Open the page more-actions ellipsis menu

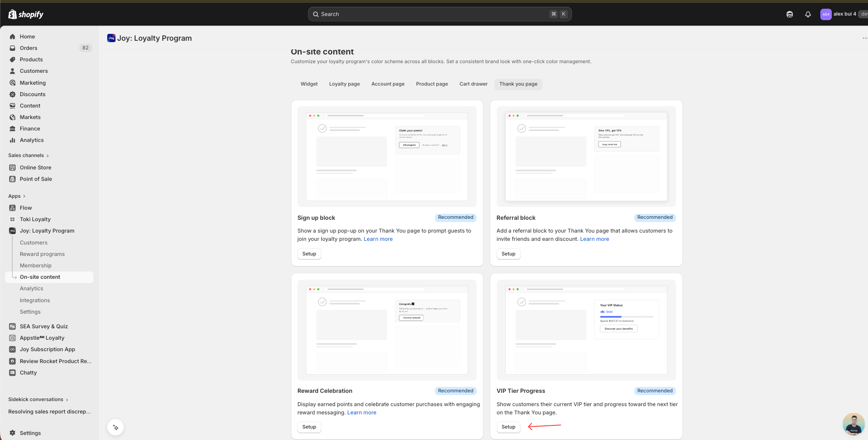pyautogui.click(x=864, y=38)
